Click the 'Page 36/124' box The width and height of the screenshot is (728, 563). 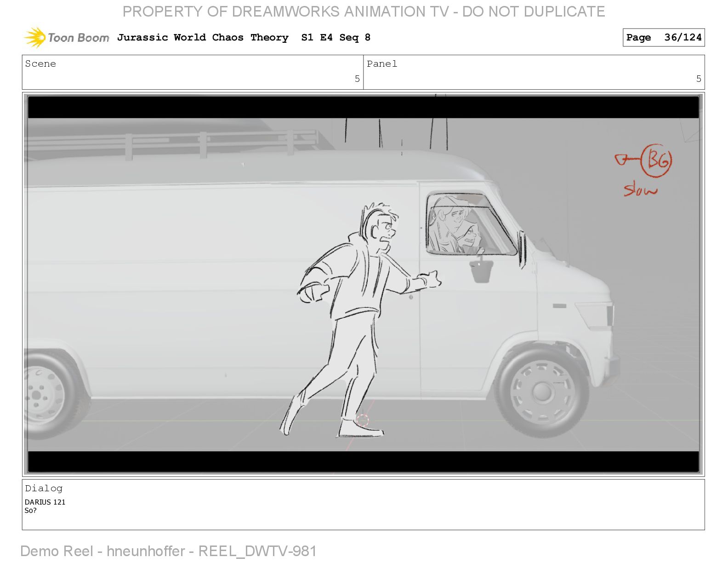pyautogui.click(x=663, y=37)
